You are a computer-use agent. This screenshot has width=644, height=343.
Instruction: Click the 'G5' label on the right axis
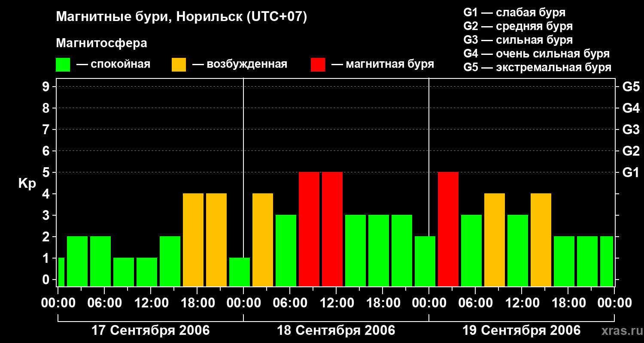coord(631,87)
